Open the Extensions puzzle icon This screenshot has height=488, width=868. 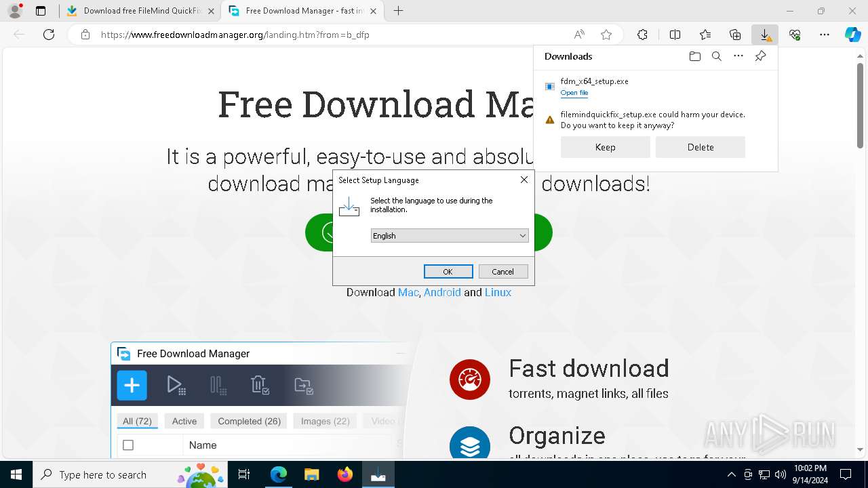click(642, 35)
